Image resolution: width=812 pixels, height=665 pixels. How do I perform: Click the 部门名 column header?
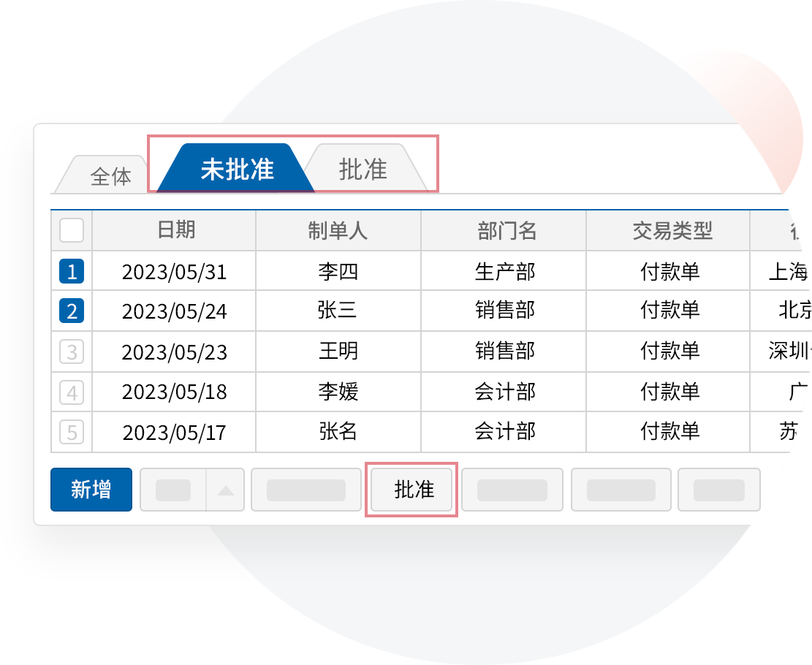tap(504, 231)
